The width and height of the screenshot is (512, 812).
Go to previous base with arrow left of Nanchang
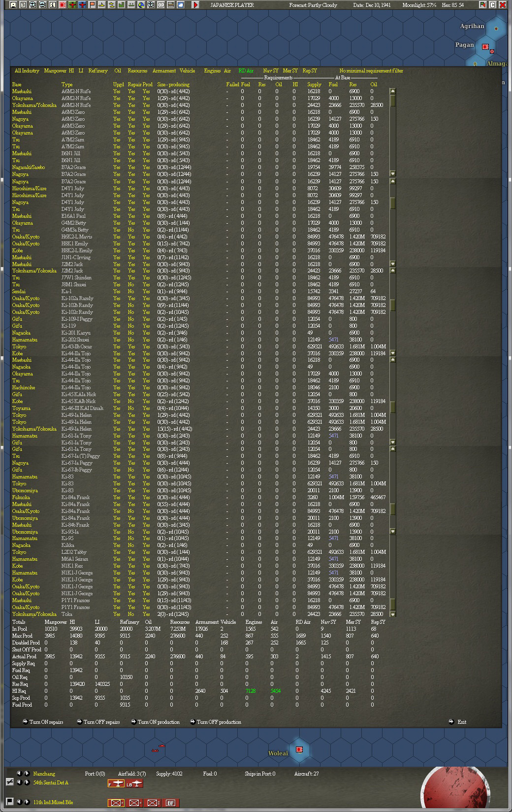click(x=20, y=774)
